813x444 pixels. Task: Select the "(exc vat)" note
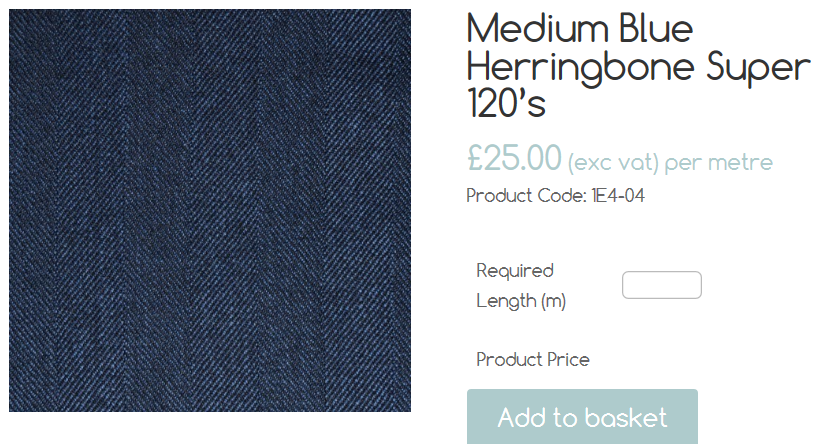tap(613, 163)
